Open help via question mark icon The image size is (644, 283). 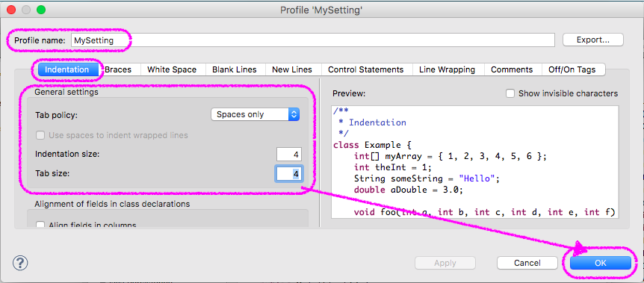[x=20, y=262]
